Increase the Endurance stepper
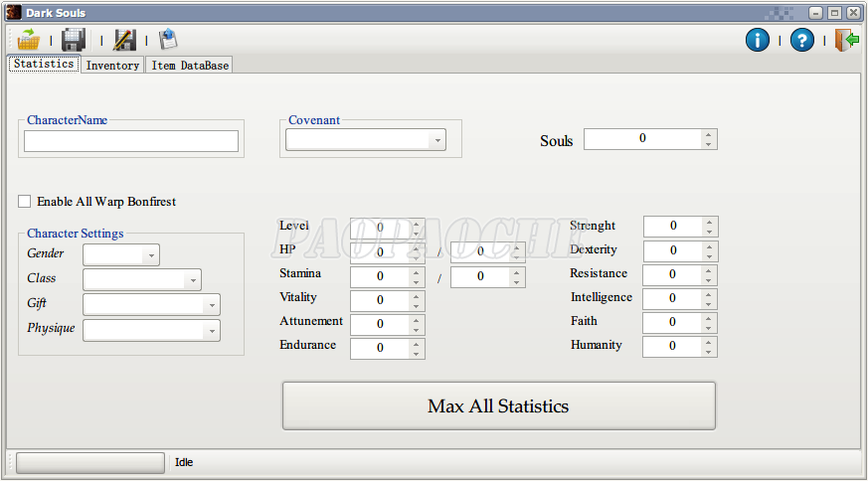 tap(417, 343)
